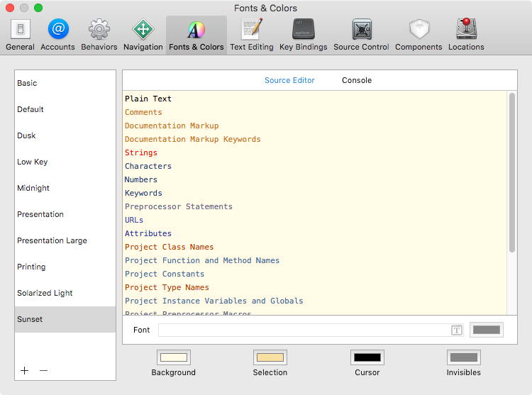This screenshot has width=532, height=395.
Task: Select Project Type Names row
Action: (314, 287)
